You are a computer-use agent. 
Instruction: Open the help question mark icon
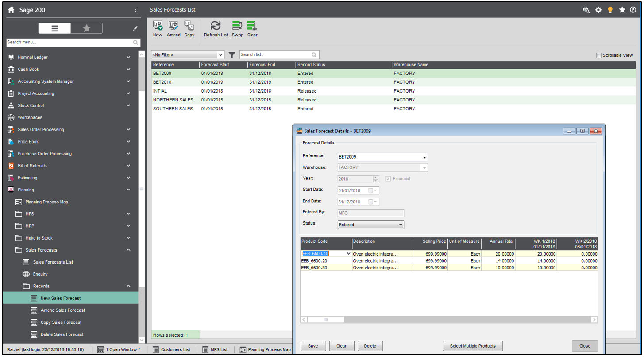[633, 10]
